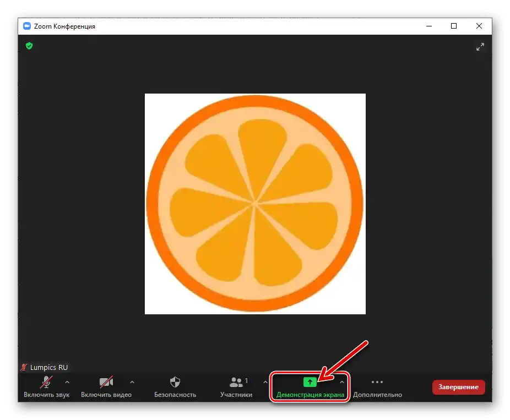The image size is (510, 420).
Task: Maximize the Zoom Конференция window
Action: 454,26
